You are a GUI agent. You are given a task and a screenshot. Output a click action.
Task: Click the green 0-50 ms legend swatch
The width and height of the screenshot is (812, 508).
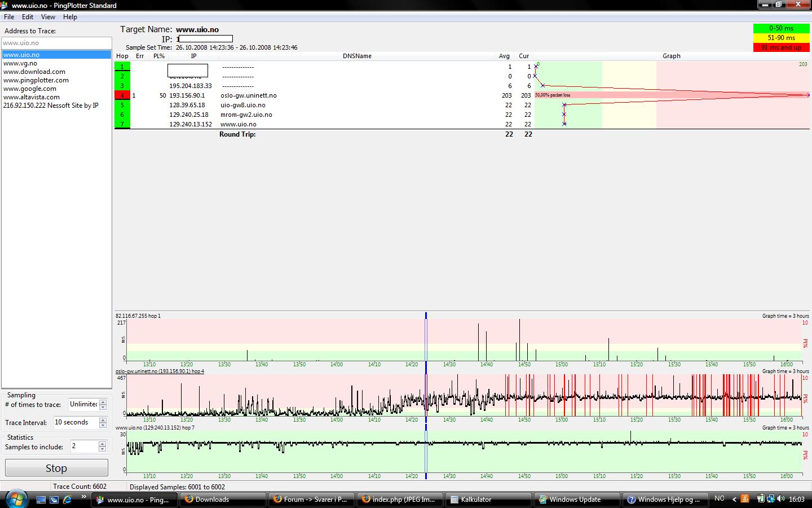tap(781, 28)
